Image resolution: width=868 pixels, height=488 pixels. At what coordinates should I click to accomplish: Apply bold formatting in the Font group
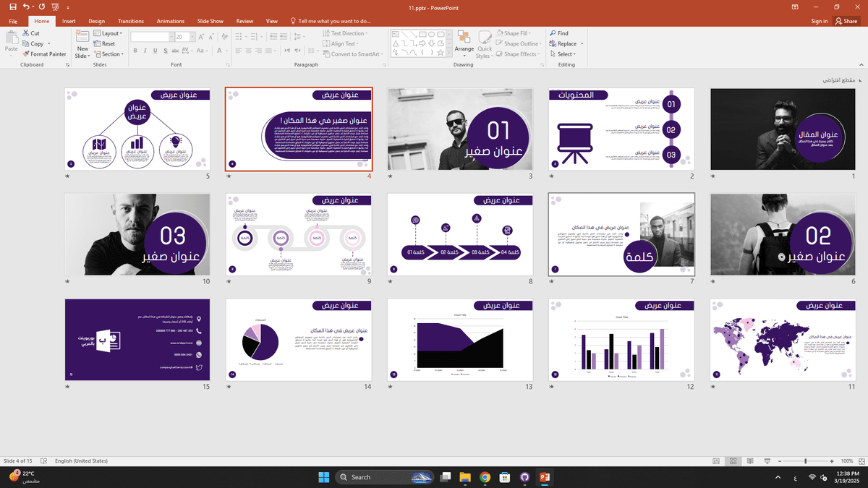click(x=135, y=51)
